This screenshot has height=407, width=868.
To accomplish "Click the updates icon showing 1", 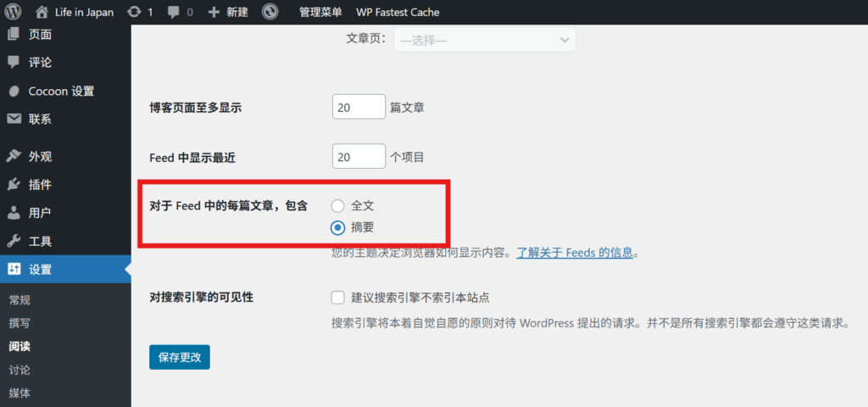I will click(134, 12).
